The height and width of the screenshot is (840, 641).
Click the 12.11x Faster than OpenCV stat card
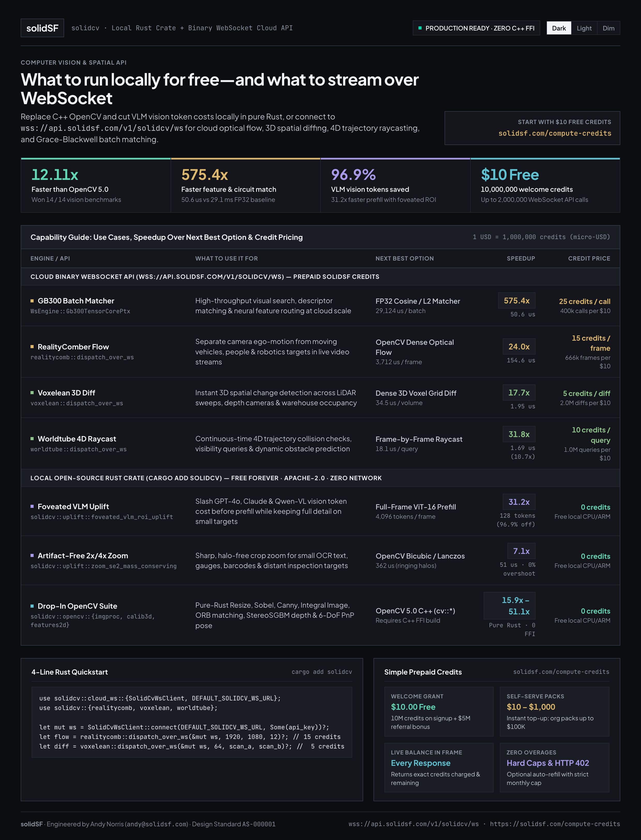pyautogui.click(x=96, y=185)
